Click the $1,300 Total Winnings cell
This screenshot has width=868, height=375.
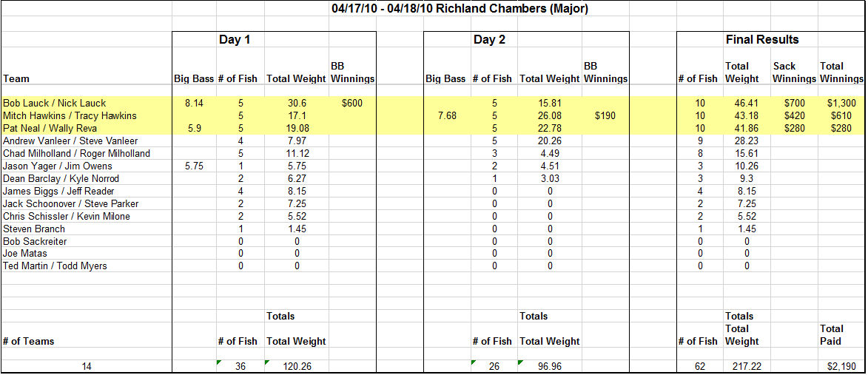841,103
